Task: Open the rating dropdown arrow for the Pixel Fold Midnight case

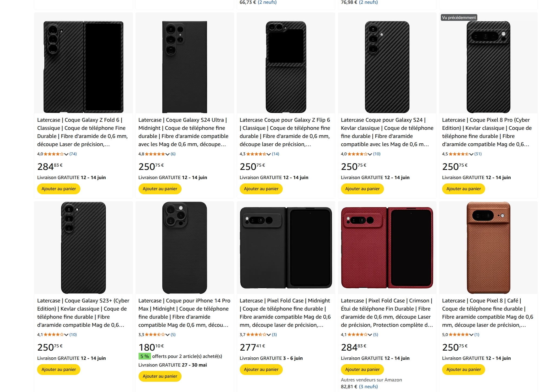Action: (x=269, y=335)
